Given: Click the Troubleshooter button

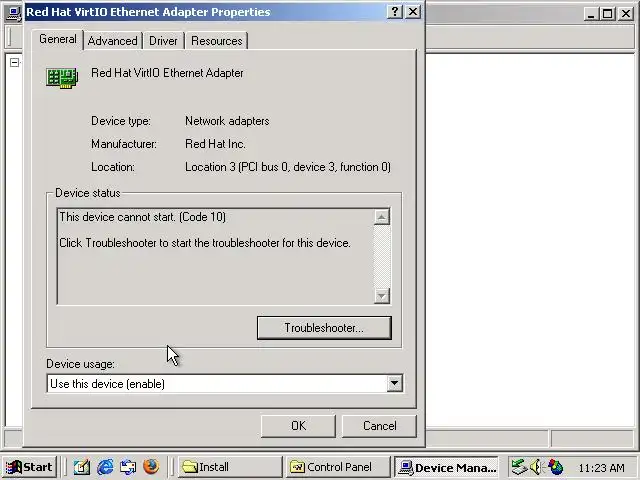Looking at the screenshot, I should [x=324, y=328].
